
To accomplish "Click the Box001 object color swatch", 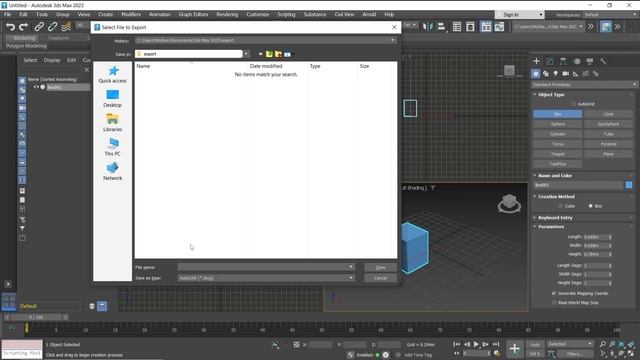I will (x=629, y=185).
